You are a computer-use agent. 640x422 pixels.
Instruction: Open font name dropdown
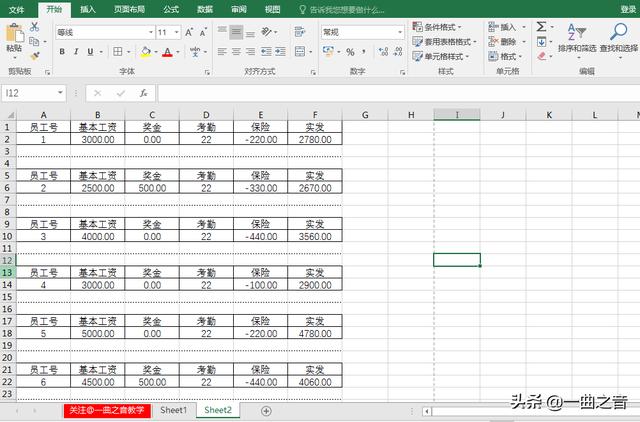pos(151,32)
